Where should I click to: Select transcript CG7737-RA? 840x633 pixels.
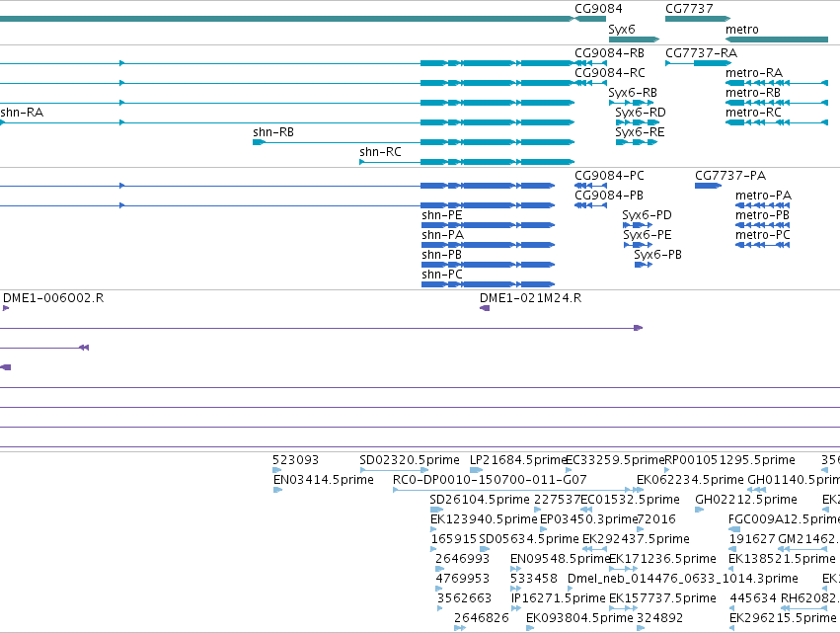(698, 63)
